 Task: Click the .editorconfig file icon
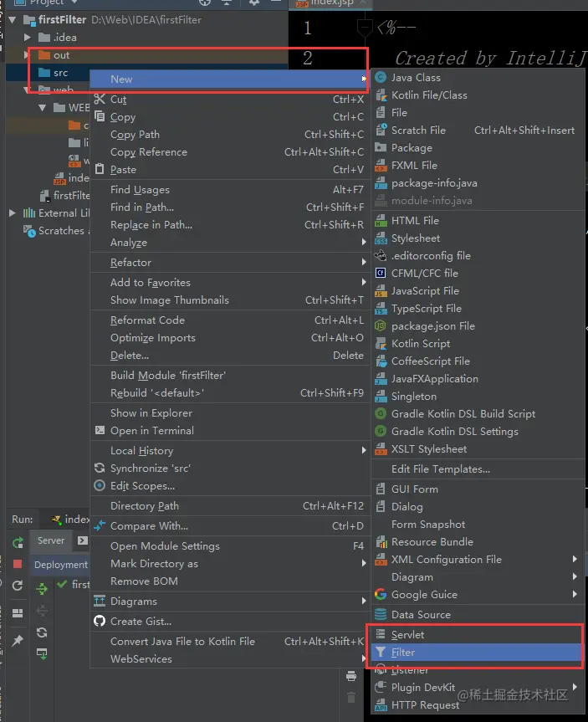point(381,255)
